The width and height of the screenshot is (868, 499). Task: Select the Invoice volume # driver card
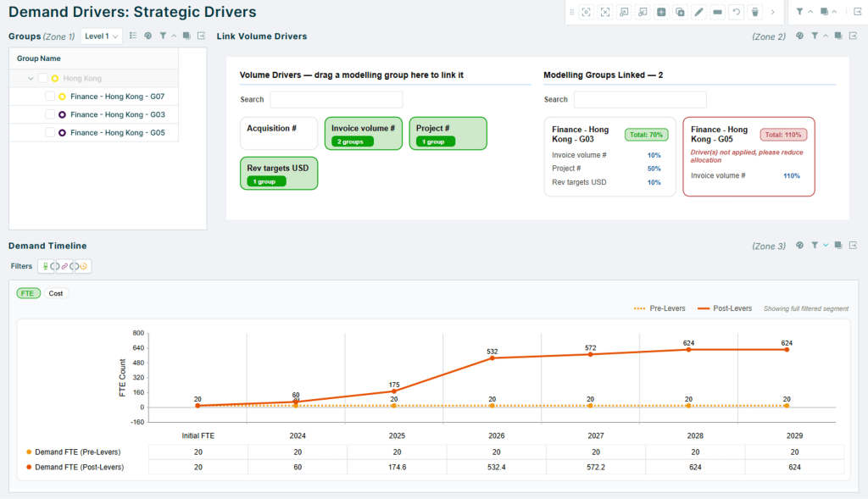pos(364,133)
